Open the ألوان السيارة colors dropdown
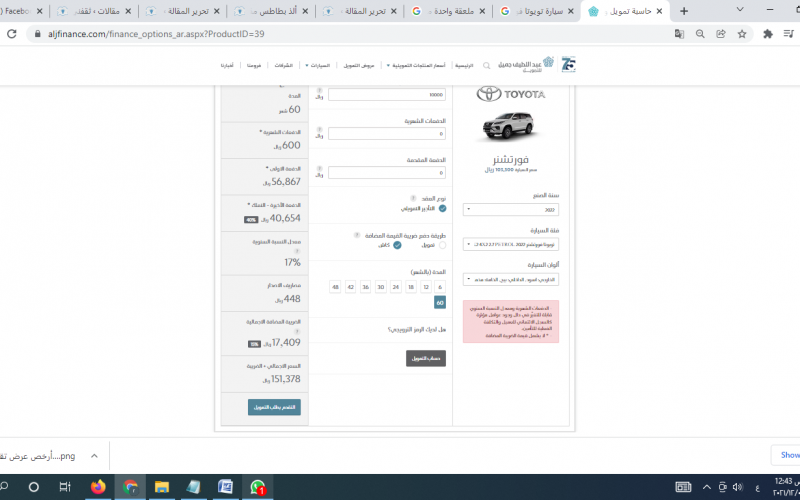800x500 pixels. tap(511, 279)
